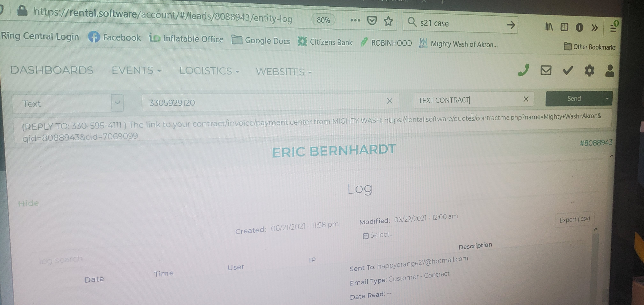
Task: Click the Hide link
Action: [28, 203]
